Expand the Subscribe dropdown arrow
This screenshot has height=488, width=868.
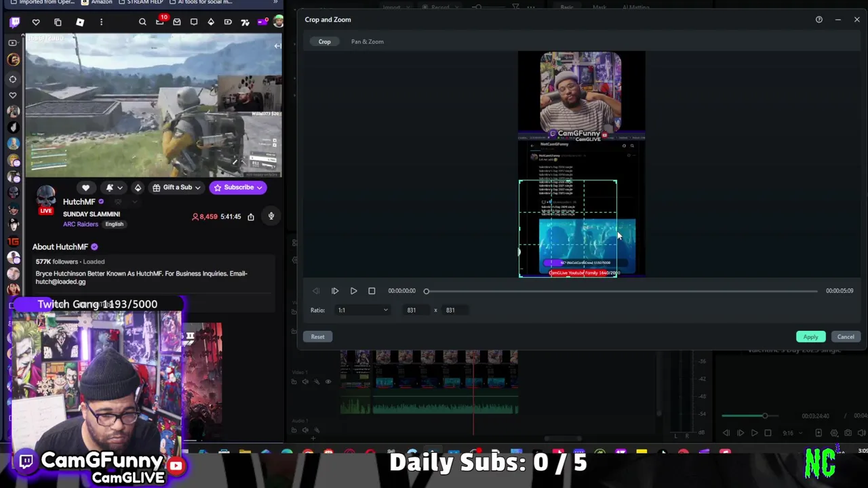click(260, 188)
